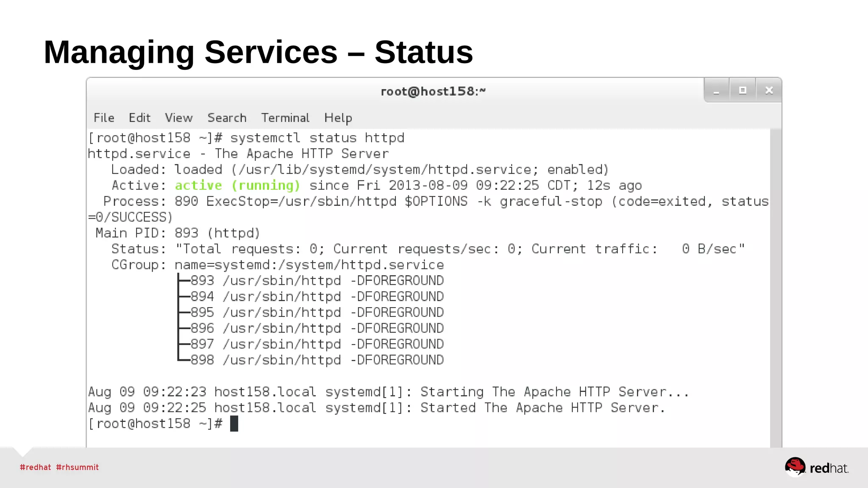Viewport: 868px width, 488px height.
Task: Open the Edit menu
Action: [x=139, y=118]
